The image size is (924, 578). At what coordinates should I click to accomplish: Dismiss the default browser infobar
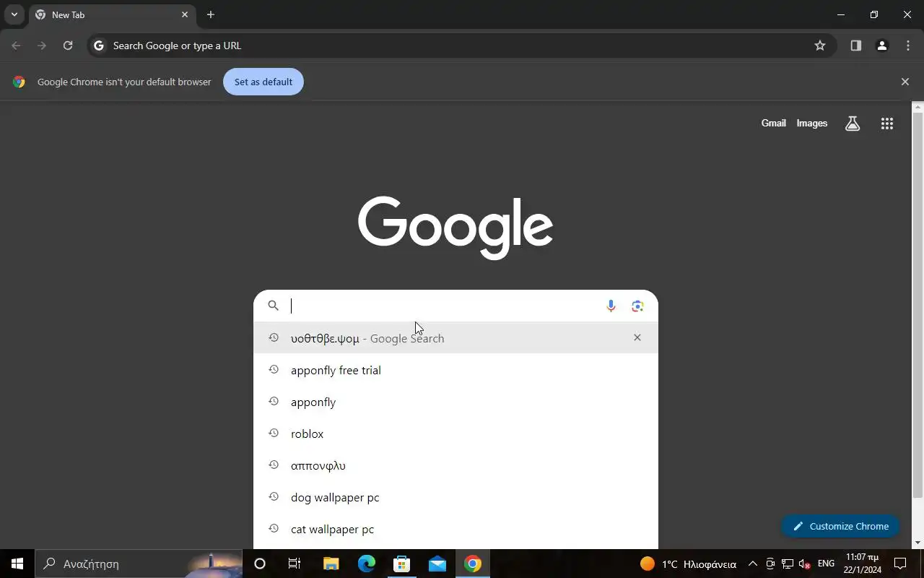[905, 82]
